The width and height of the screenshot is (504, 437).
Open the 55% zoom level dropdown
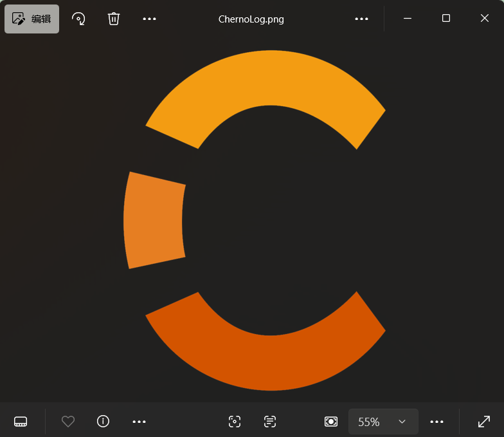(383, 422)
